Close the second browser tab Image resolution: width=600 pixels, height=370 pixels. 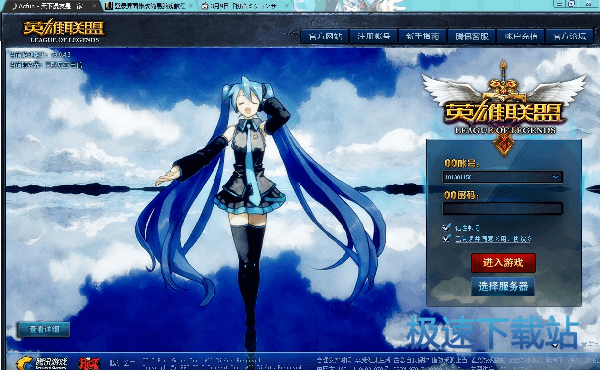[x=191, y=6]
